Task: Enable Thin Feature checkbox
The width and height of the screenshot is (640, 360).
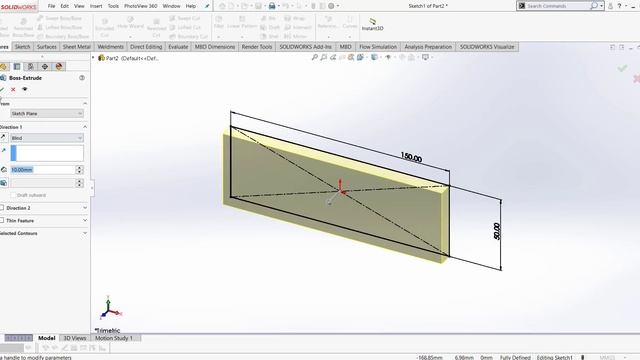Action: click(x=2, y=220)
